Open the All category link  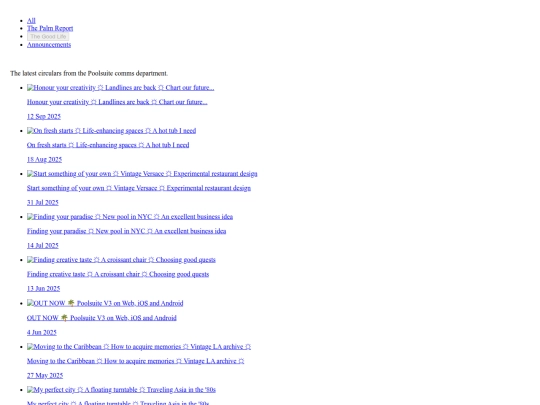coord(31,21)
